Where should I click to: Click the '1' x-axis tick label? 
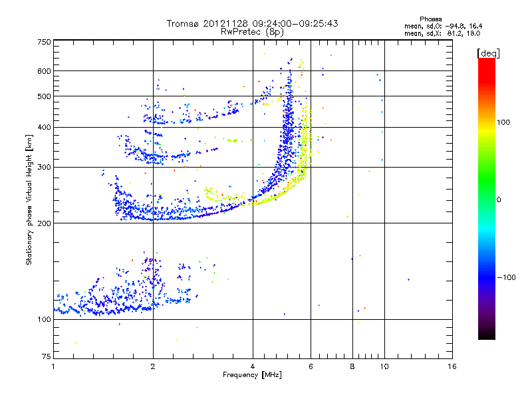tap(53, 366)
